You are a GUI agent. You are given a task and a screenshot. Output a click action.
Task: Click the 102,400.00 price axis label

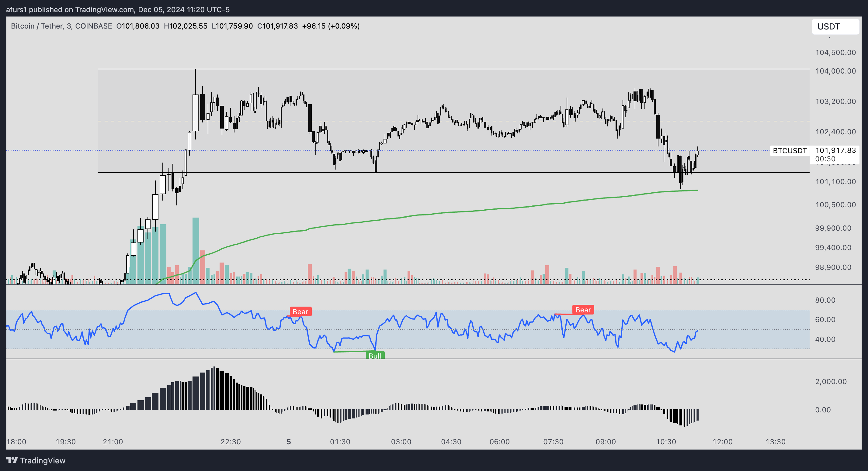(835, 132)
